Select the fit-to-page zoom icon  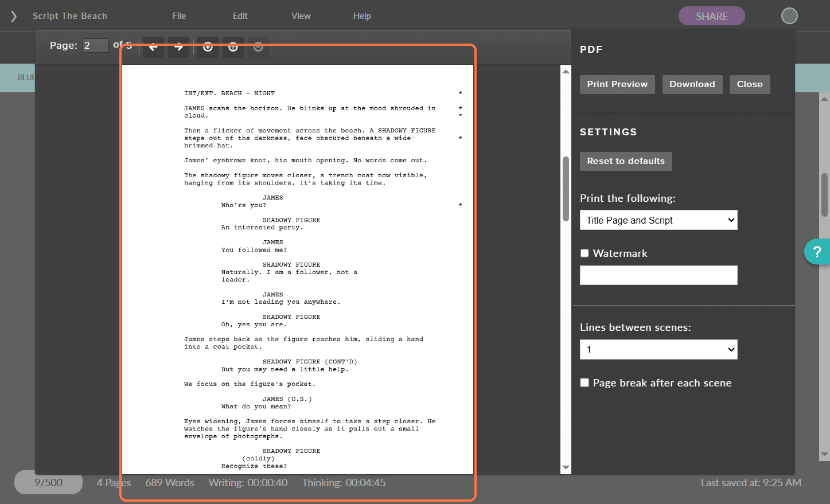tap(233, 46)
